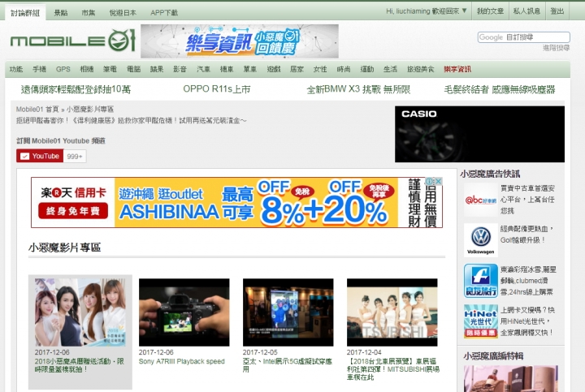
Task: Go to the 悅遊日本 tab
Action: pos(123,13)
